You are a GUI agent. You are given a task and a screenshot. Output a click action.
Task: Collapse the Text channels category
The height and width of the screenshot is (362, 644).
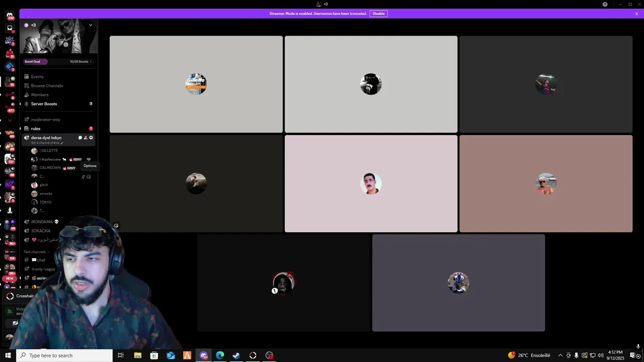click(x=36, y=252)
